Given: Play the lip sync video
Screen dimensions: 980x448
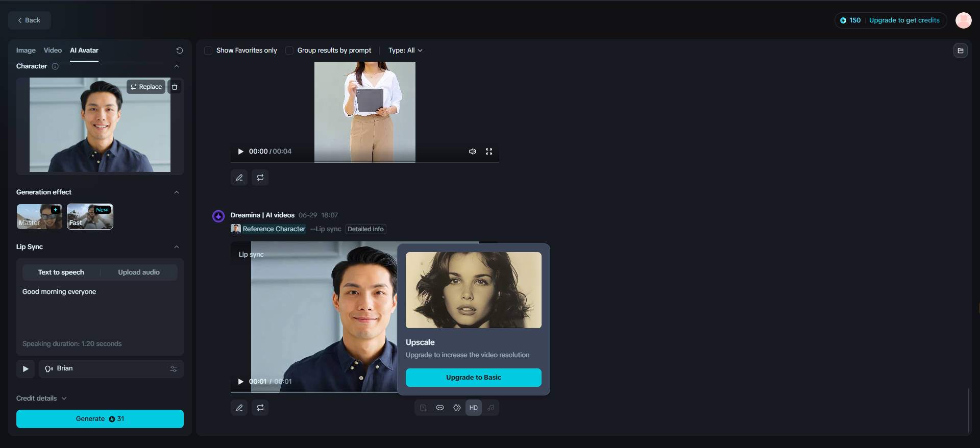Looking at the screenshot, I should (240, 382).
